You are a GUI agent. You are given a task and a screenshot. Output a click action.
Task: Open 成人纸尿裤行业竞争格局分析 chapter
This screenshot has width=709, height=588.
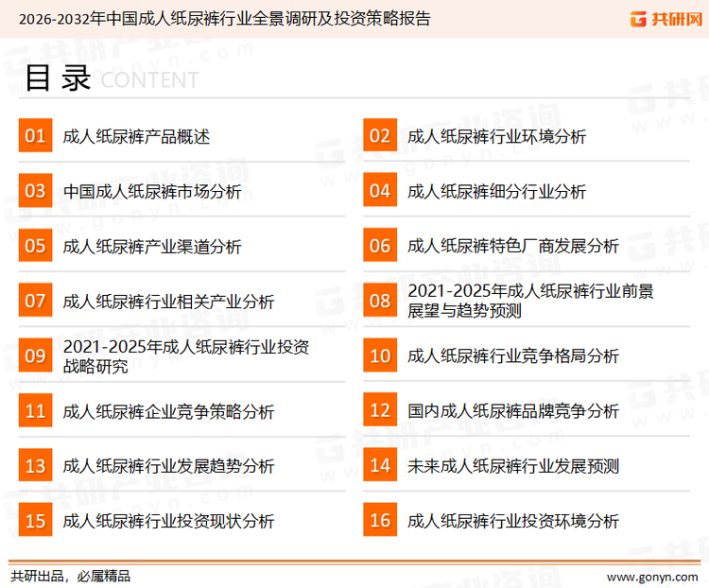(512, 356)
